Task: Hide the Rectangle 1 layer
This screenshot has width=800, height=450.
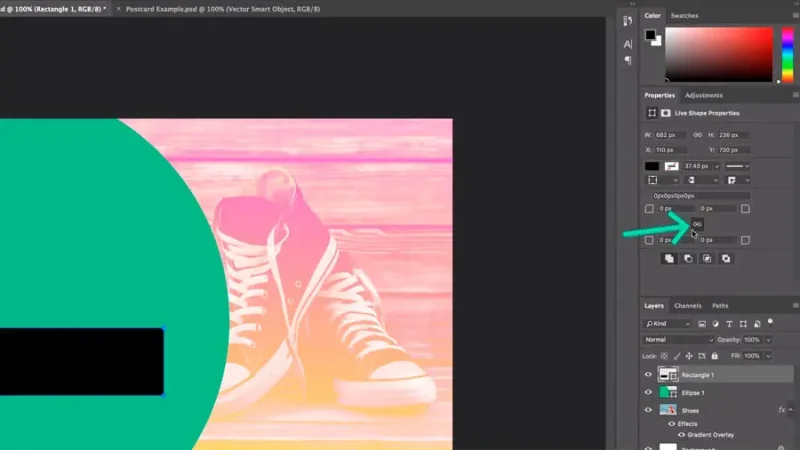Action: click(x=648, y=375)
